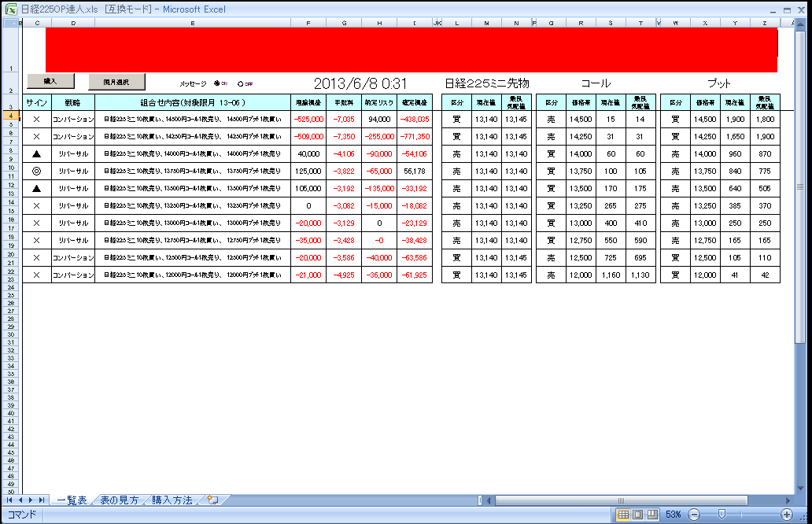The image size is (812, 524).
Task: Click the cell showing -525,000
Action: 308,119
